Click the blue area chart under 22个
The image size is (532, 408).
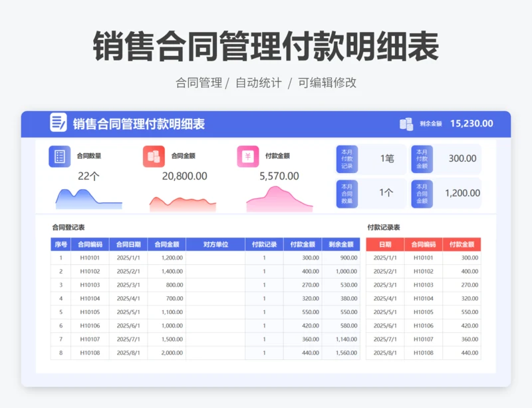[89, 199]
